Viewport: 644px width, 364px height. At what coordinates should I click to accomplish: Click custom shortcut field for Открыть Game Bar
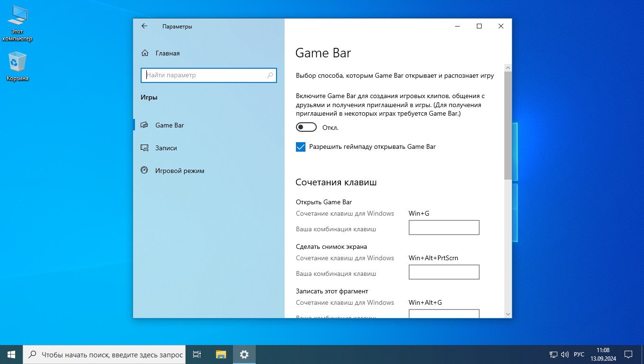coord(444,227)
